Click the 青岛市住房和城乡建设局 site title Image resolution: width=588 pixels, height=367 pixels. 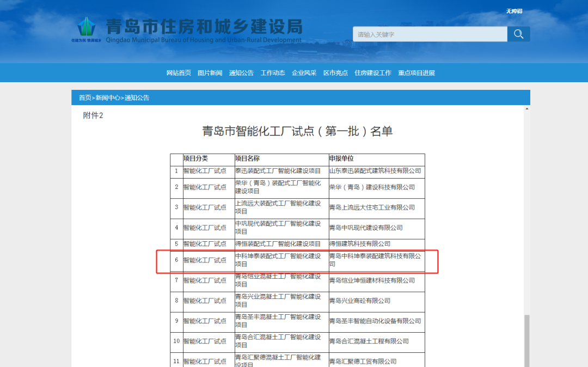pos(204,27)
